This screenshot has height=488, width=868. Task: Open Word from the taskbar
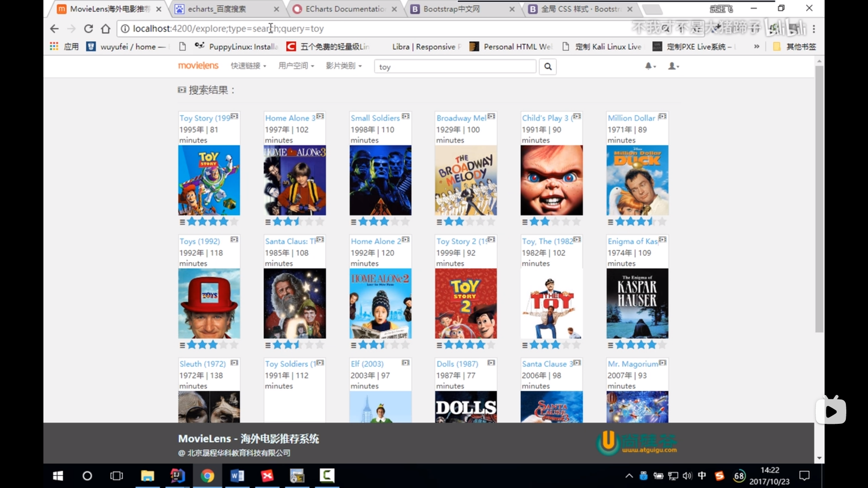click(237, 476)
